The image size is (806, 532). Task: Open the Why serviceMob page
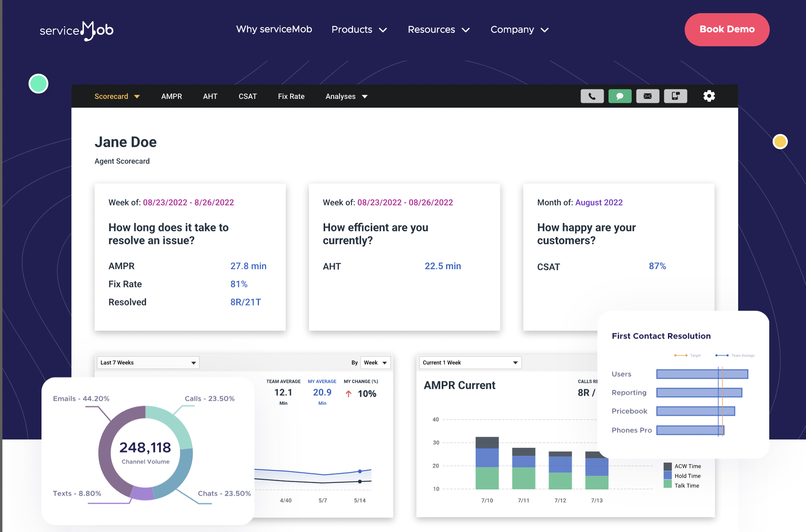[274, 29]
